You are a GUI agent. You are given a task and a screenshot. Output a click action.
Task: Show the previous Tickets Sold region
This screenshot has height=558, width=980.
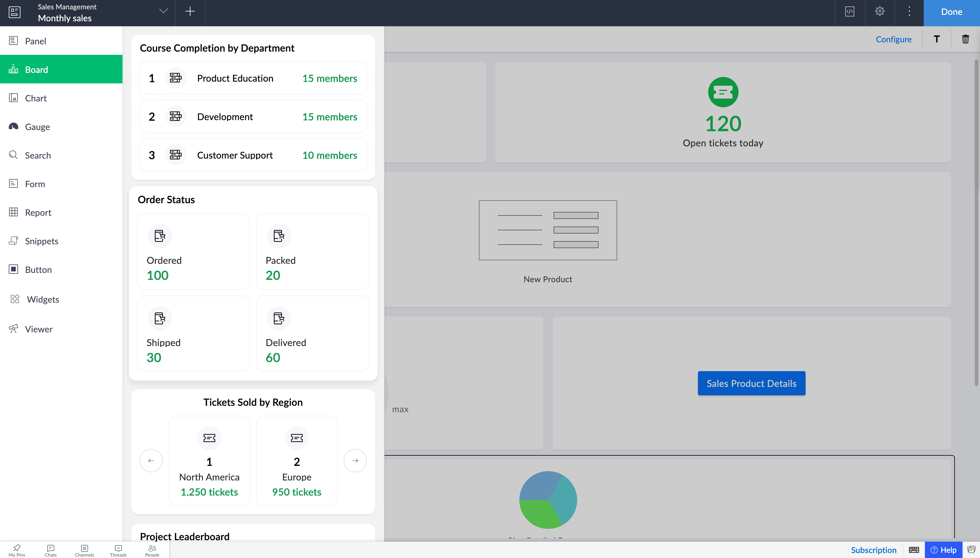pyautogui.click(x=151, y=460)
